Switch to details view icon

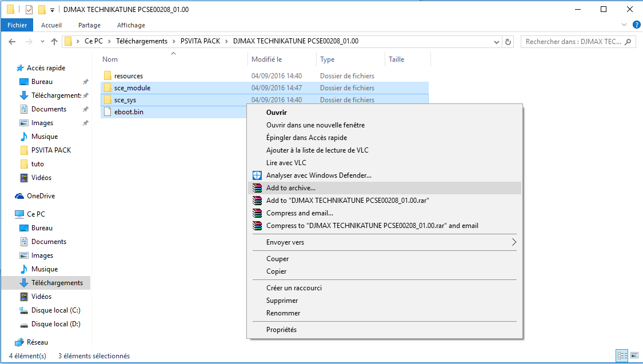[x=622, y=355]
